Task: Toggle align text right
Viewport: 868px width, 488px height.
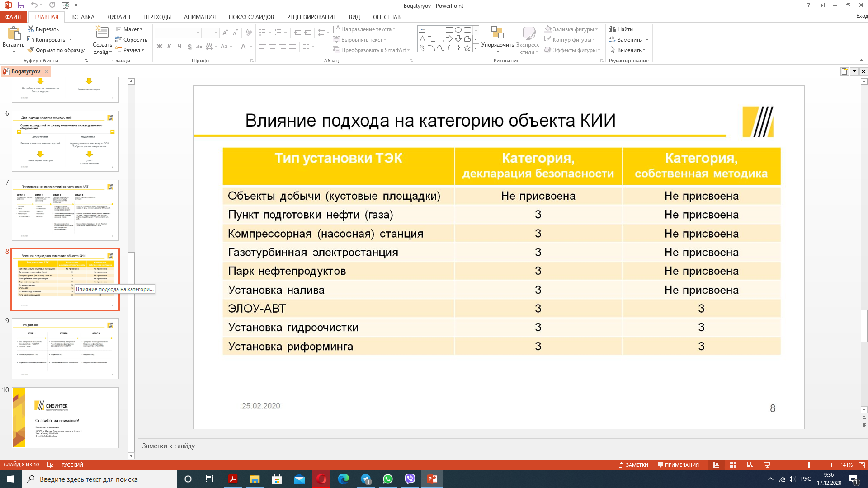Action: point(282,47)
